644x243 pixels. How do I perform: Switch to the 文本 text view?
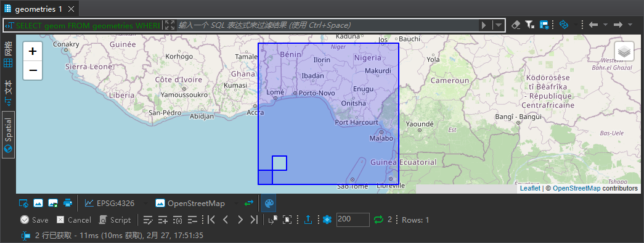coord(8,92)
